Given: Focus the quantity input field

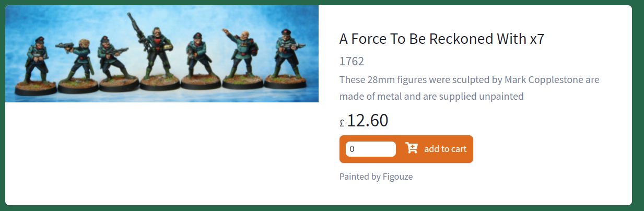Looking at the screenshot, I should [x=370, y=149].
